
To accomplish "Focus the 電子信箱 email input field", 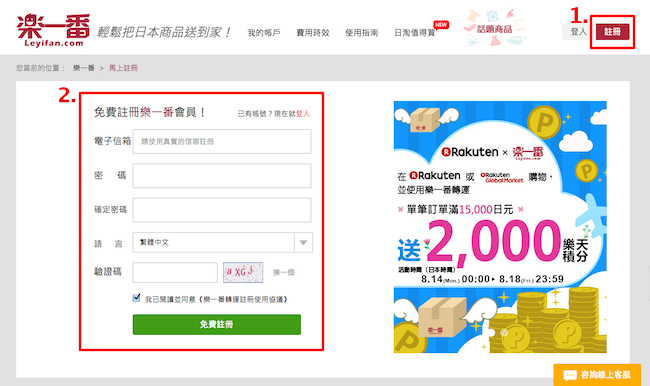I will (x=222, y=141).
